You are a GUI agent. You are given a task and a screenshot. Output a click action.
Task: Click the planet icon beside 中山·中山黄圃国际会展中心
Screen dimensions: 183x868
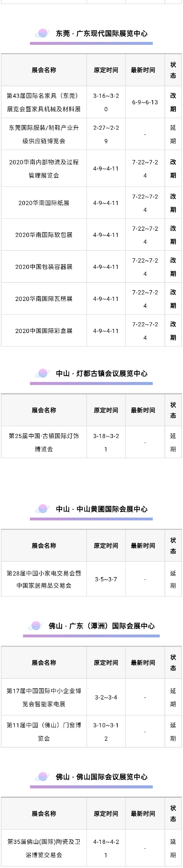coord(43,509)
